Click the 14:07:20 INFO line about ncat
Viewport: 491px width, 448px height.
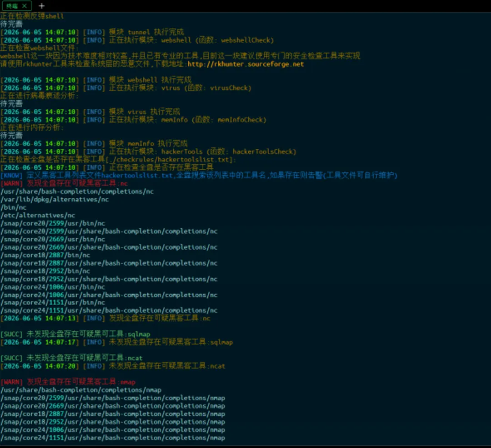point(113,366)
